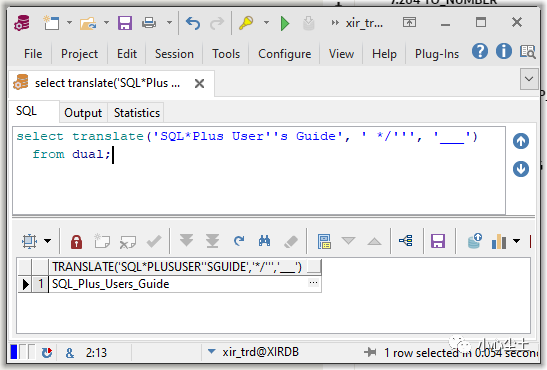Click the search documentation icon

tap(527, 52)
